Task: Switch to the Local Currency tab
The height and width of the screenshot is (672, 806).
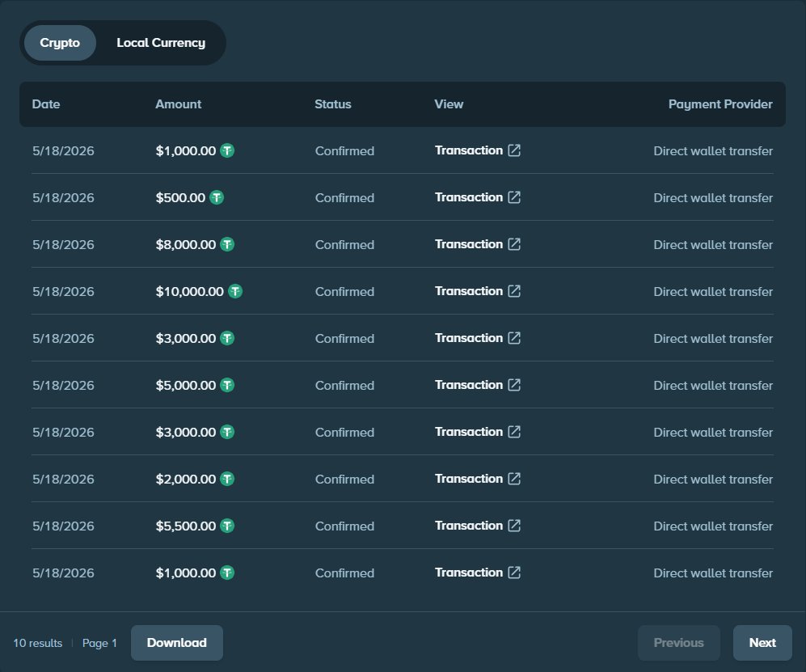Action: pyautogui.click(x=161, y=43)
